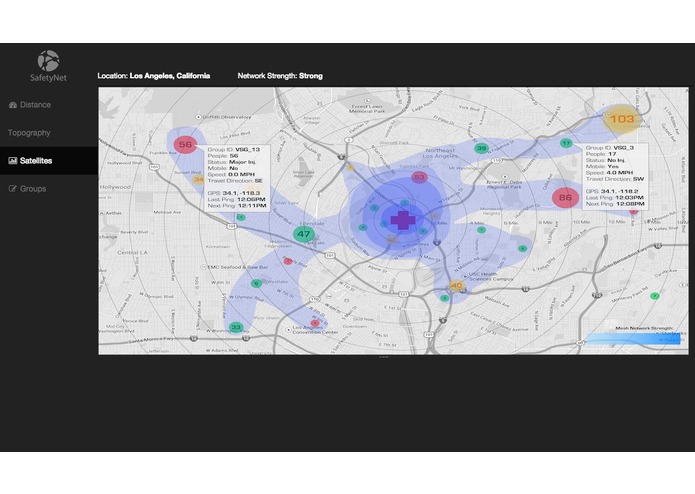This screenshot has height=494, width=695.
Task: Click the EMC Seafood & Raw Bar pin
Action: click(204, 267)
